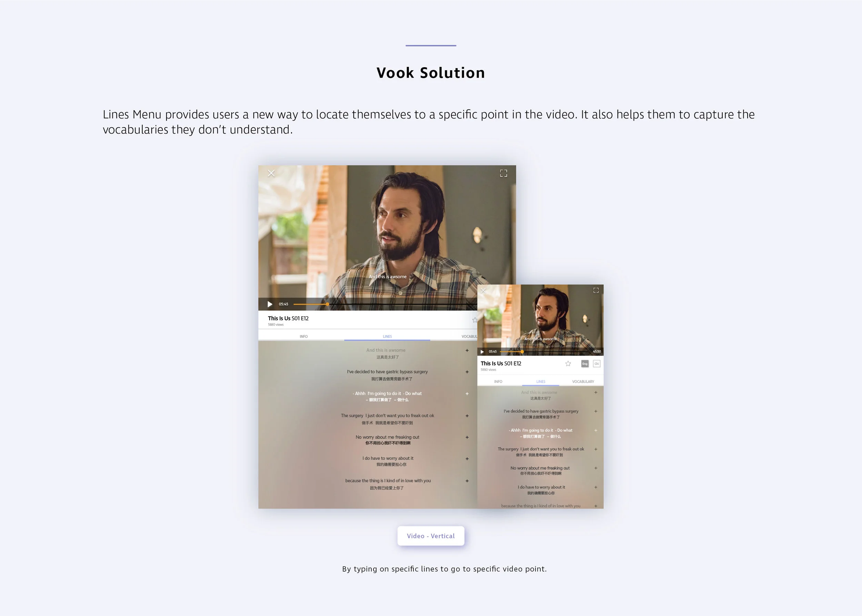Select the LINES tab in small player
The image size is (862, 616).
(541, 382)
